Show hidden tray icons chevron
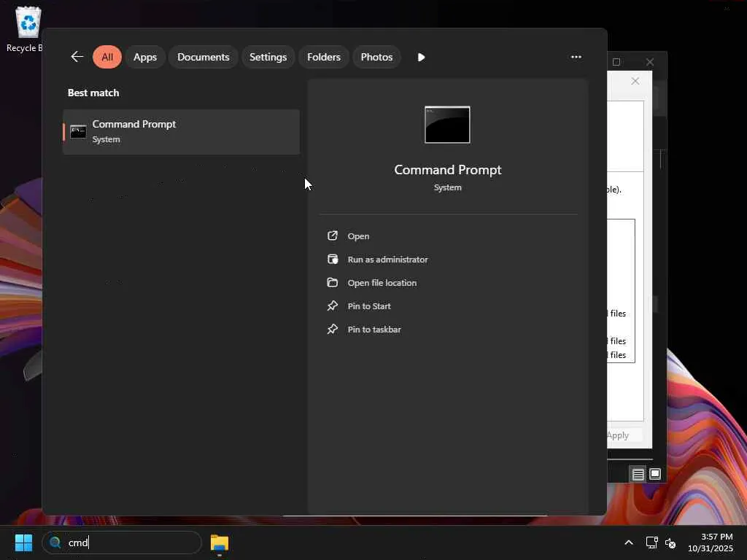 [x=629, y=542]
